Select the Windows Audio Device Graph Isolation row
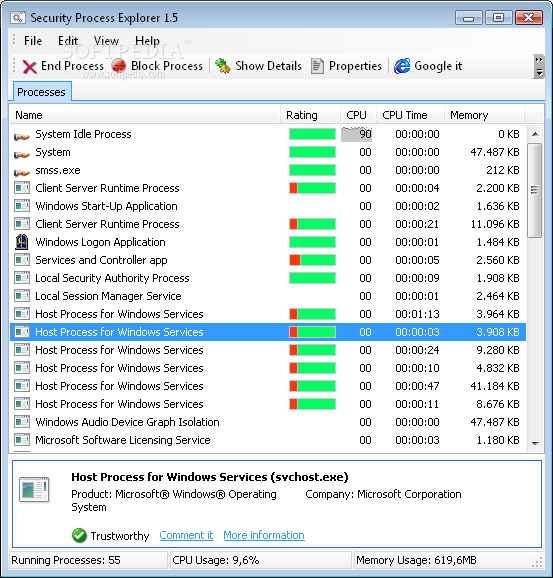553x578 pixels. (x=268, y=422)
